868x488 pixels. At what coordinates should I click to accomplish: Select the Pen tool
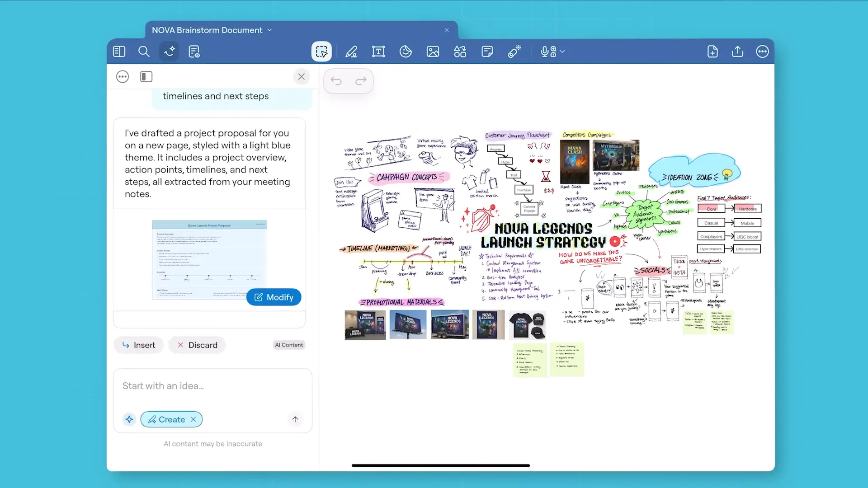[351, 52]
